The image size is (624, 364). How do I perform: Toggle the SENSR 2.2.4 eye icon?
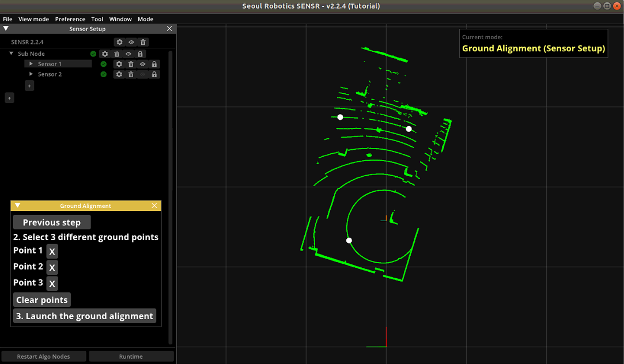[x=131, y=42]
